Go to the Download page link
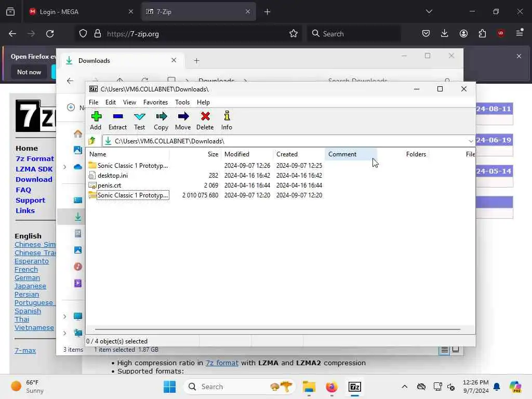Viewport: 532px width, 399px height. click(34, 179)
